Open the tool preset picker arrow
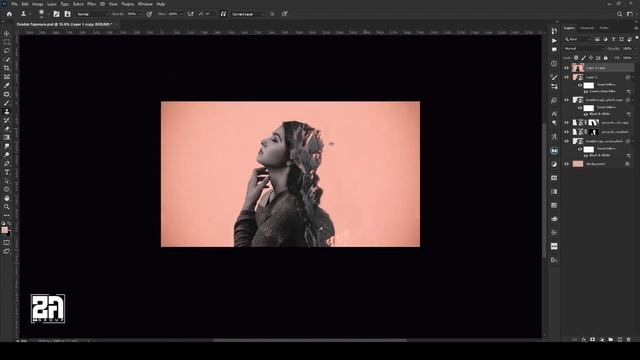 pos(30,14)
